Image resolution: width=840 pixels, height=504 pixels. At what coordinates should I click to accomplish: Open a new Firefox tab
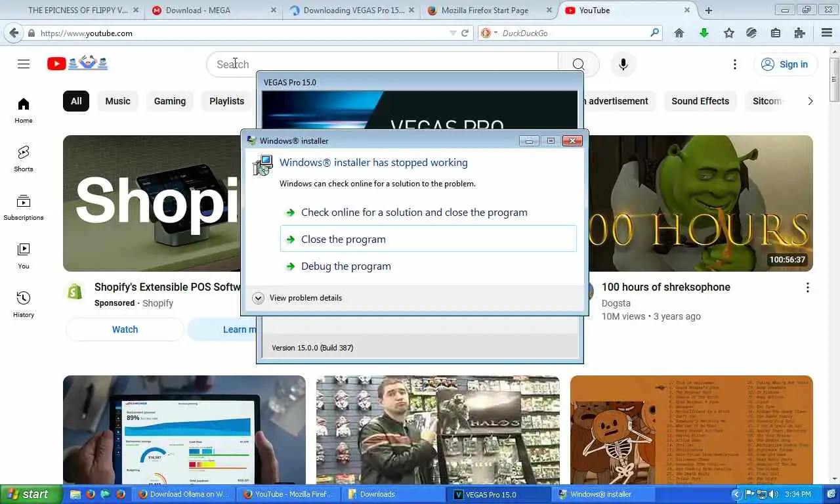pos(709,10)
